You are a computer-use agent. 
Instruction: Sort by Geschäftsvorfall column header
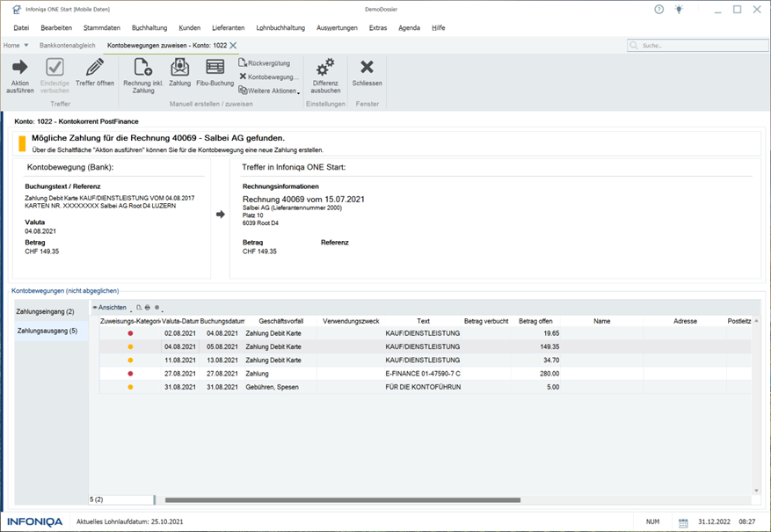[x=280, y=321]
